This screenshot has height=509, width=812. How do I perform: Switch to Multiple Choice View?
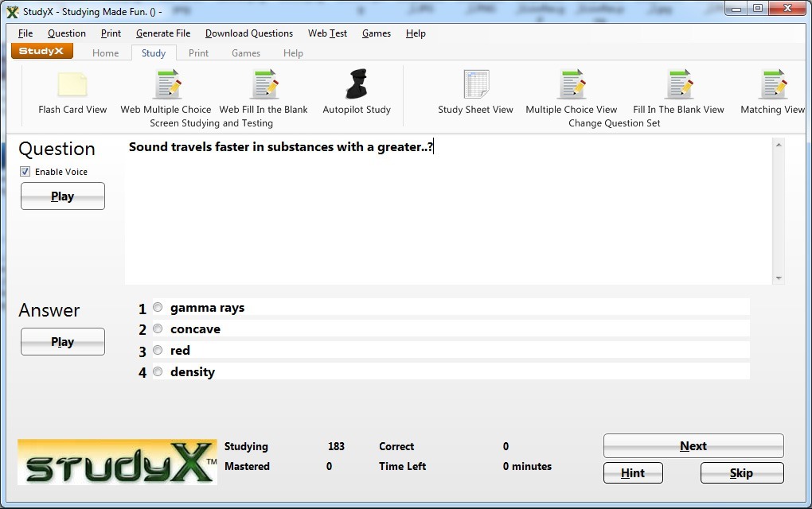(x=572, y=92)
